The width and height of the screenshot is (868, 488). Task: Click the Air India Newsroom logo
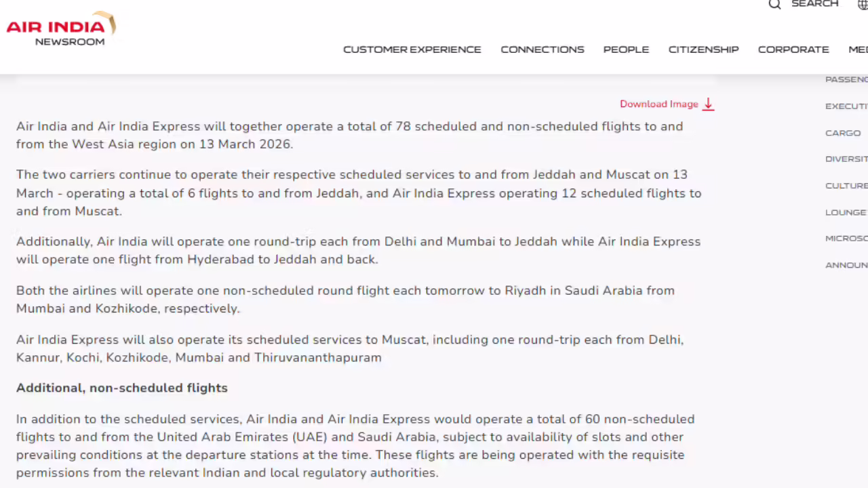(x=61, y=29)
